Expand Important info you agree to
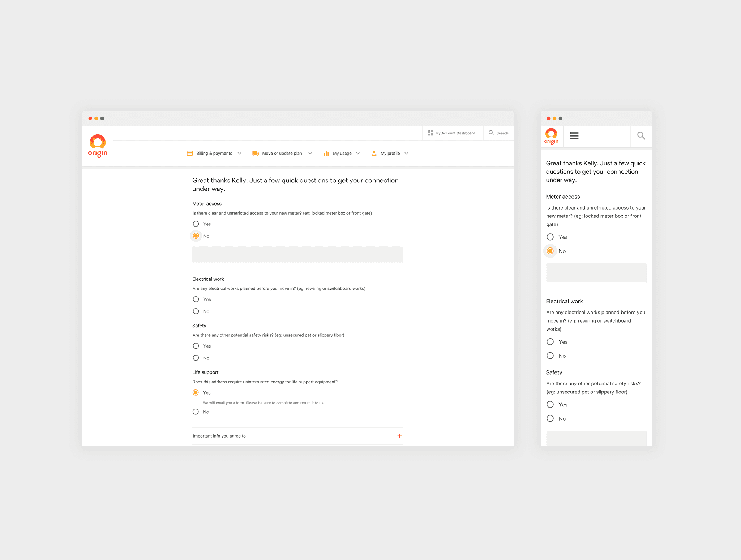Screen dimensions: 741x560 (399, 436)
